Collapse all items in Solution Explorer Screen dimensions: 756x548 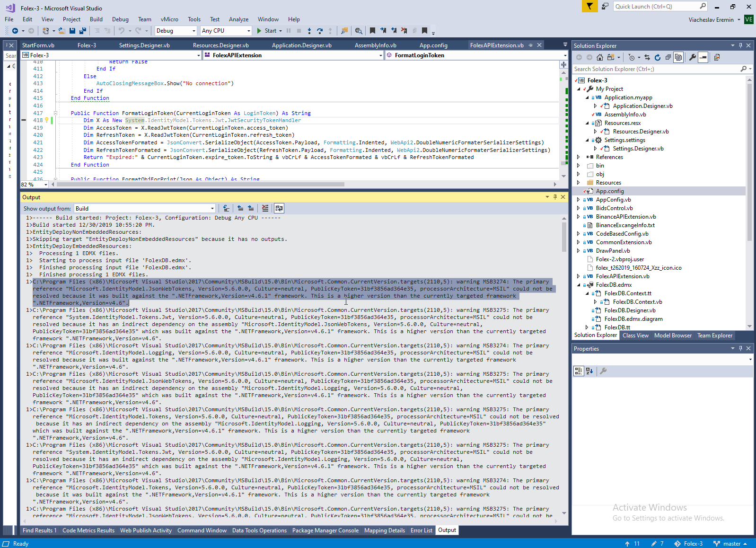pos(668,57)
